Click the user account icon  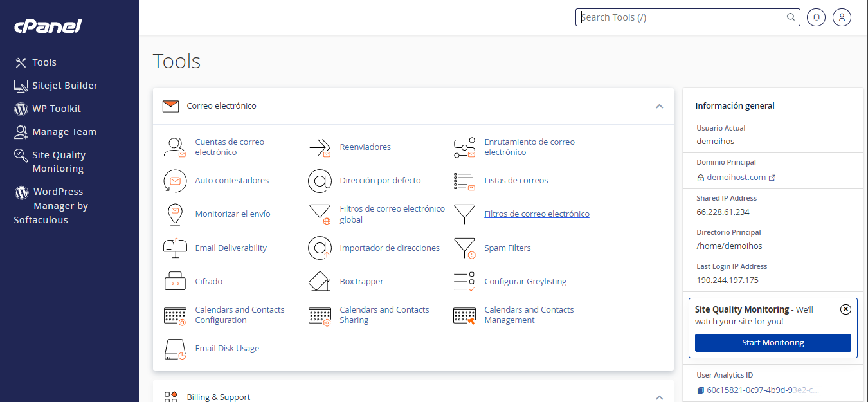tap(842, 17)
